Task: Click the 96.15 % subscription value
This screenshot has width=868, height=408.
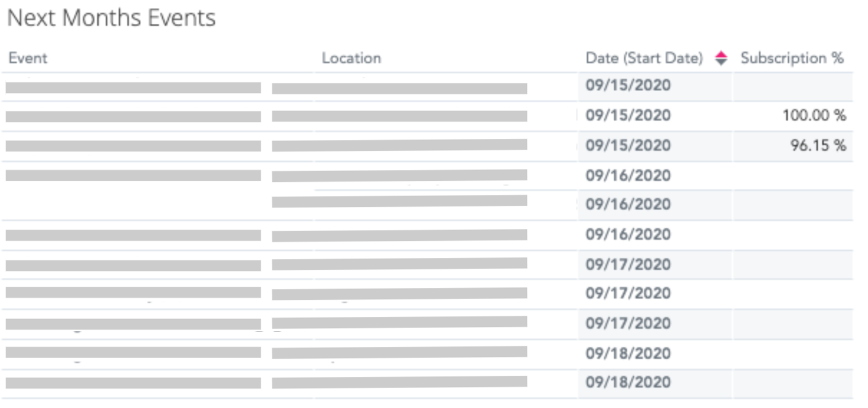Action: click(x=818, y=146)
